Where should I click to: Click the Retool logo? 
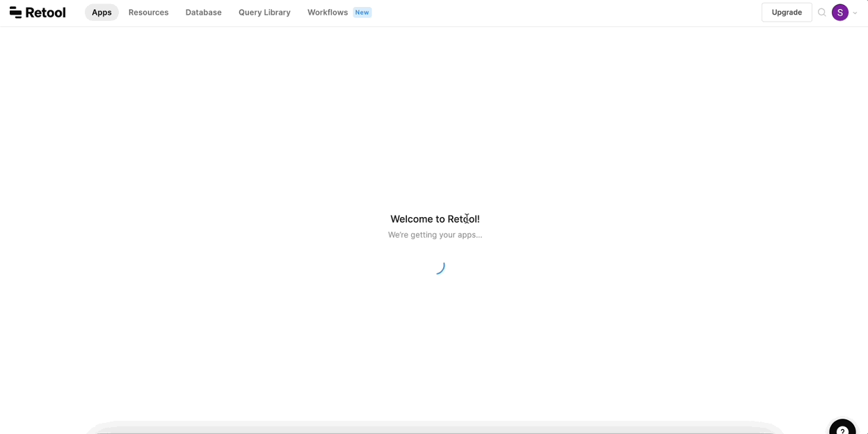point(38,13)
